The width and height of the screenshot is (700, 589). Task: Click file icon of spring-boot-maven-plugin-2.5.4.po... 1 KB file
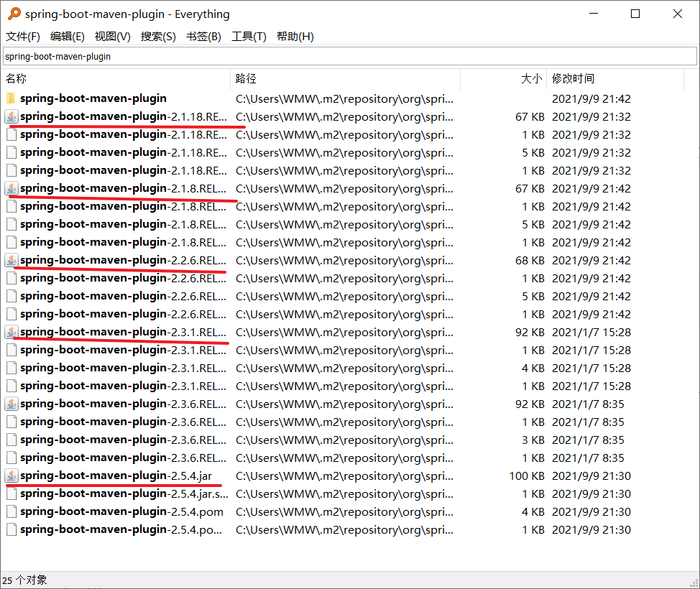click(x=11, y=529)
